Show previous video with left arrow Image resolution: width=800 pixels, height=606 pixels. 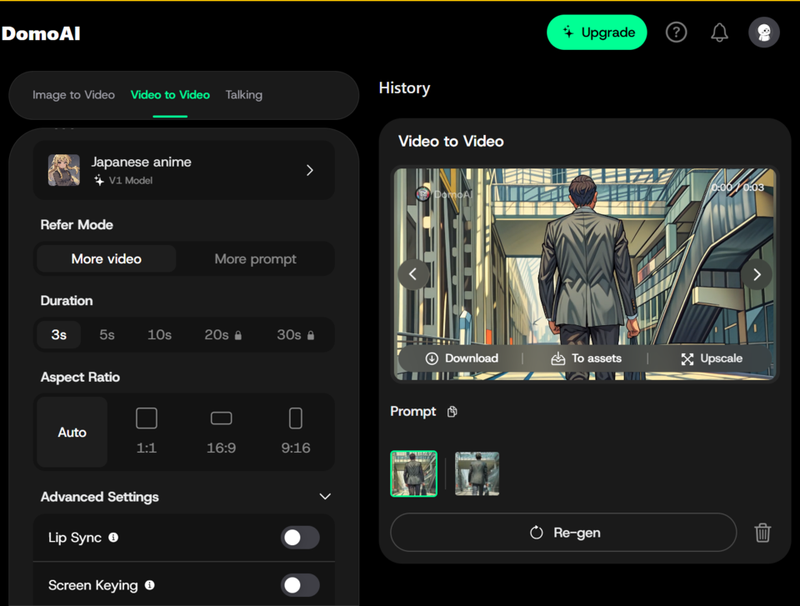pyautogui.click(x=413, y=274)
